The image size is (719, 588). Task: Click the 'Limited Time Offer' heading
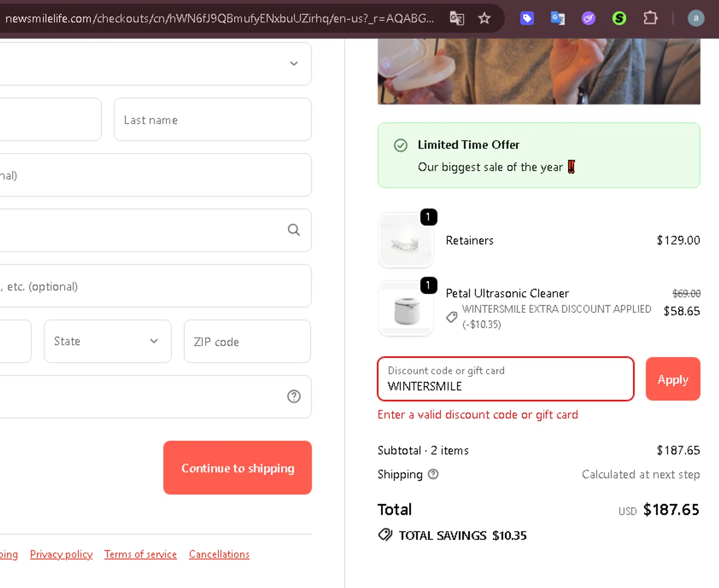click(x=468, y=145)
